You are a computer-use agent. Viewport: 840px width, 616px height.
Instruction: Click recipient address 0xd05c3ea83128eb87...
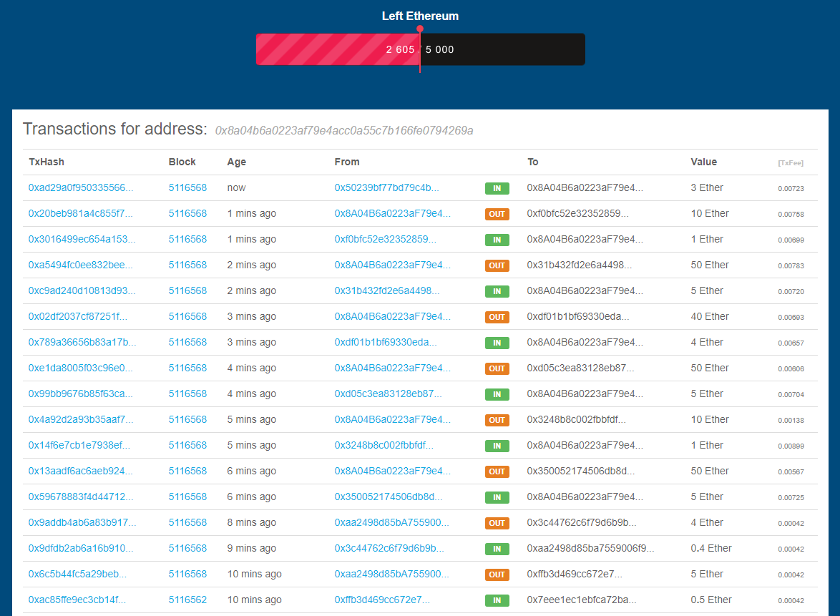point(580,368)
